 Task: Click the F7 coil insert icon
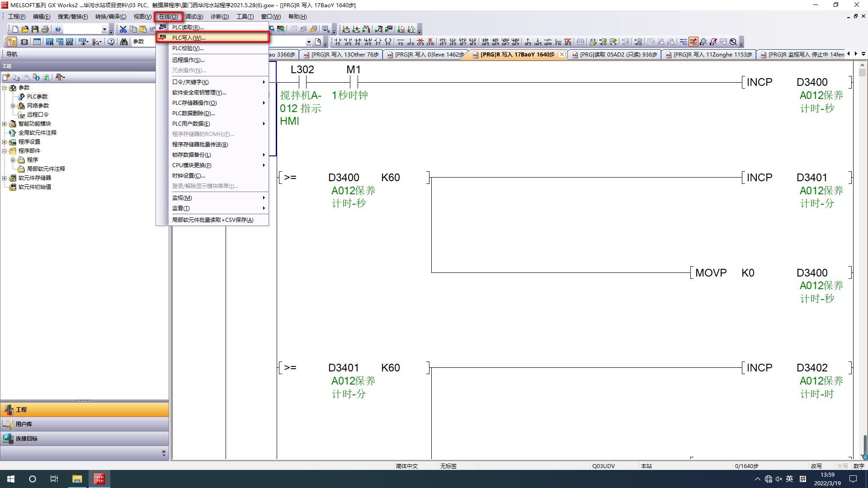(x=378, y=42)
